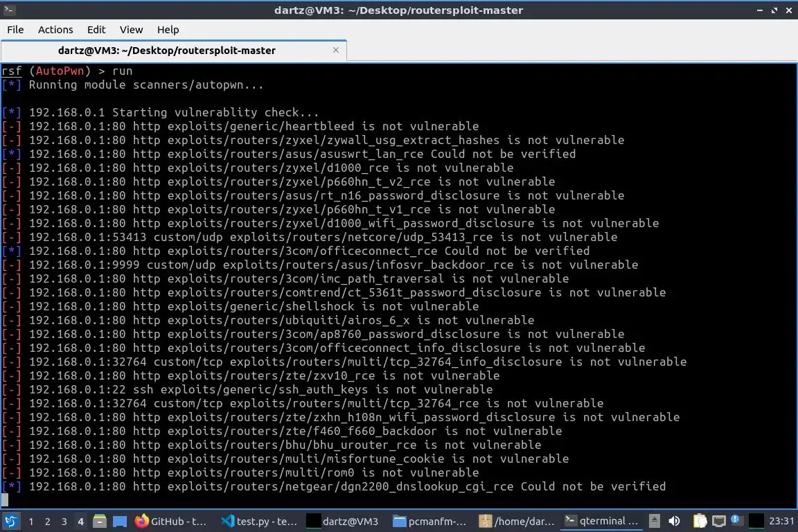The height and width of the screenshot is (532, 798).
Task: Click the terminal cursor block at bottom
Action: (5, 500)
